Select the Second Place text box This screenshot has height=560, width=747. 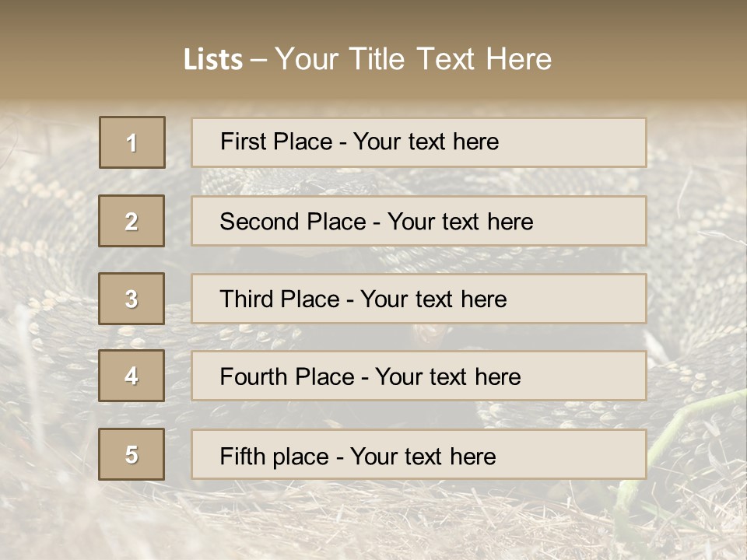[419, 221]
